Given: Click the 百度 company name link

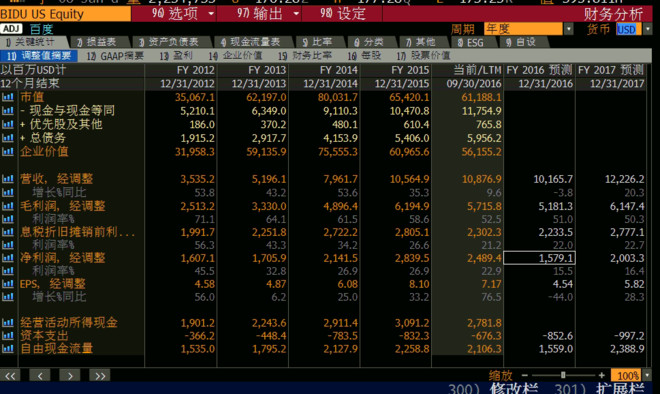Looking at the screenshot, I should point(41,29).
